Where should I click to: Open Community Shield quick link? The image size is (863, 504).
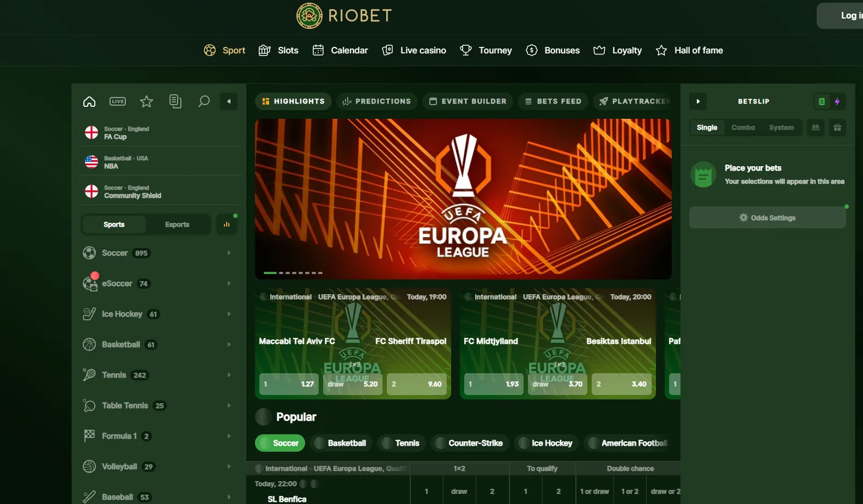click(x=161, y=191)
